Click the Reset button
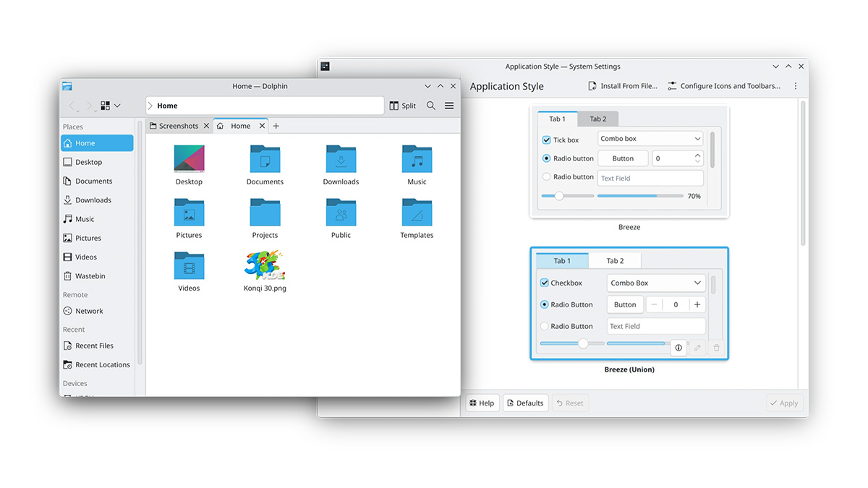 tap(569, 403)
